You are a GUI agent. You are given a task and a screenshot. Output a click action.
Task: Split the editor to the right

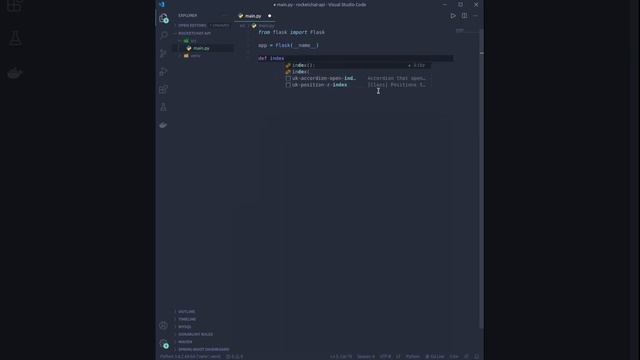(x=464, y=16)
